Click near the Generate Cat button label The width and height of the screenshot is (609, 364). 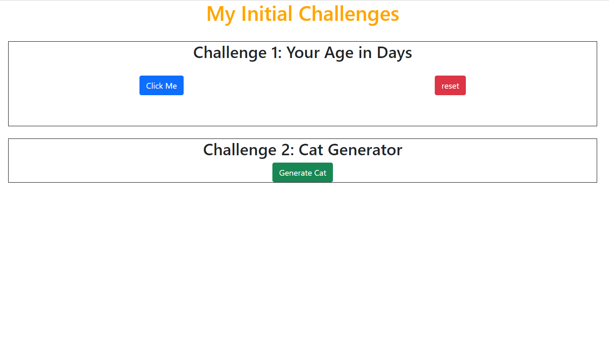302,172
